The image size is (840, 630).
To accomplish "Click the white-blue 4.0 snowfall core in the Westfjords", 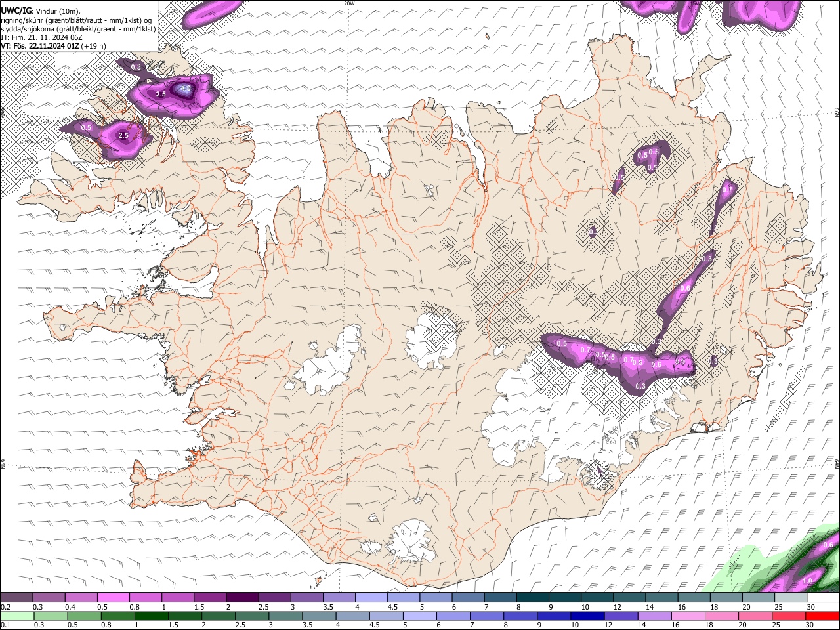I will [184, 89].
